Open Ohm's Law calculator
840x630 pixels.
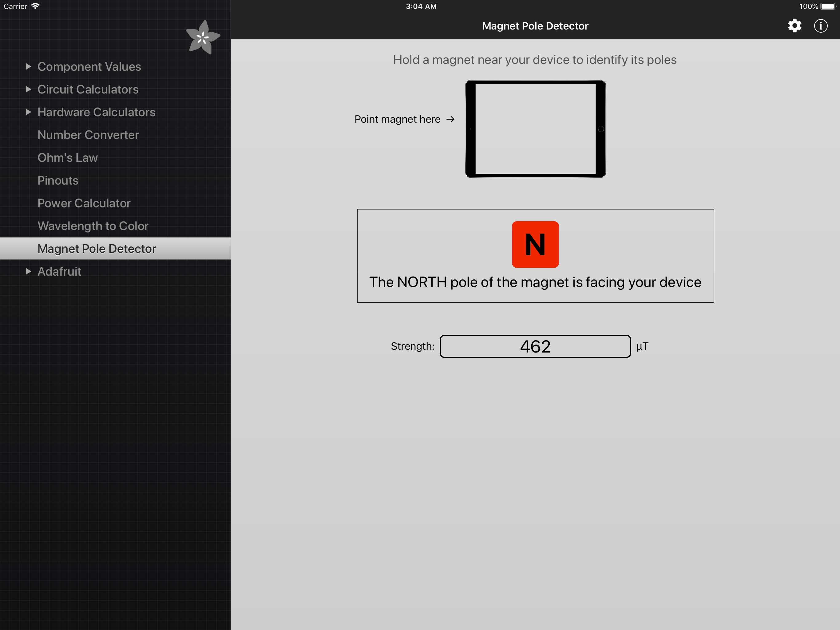68,158
